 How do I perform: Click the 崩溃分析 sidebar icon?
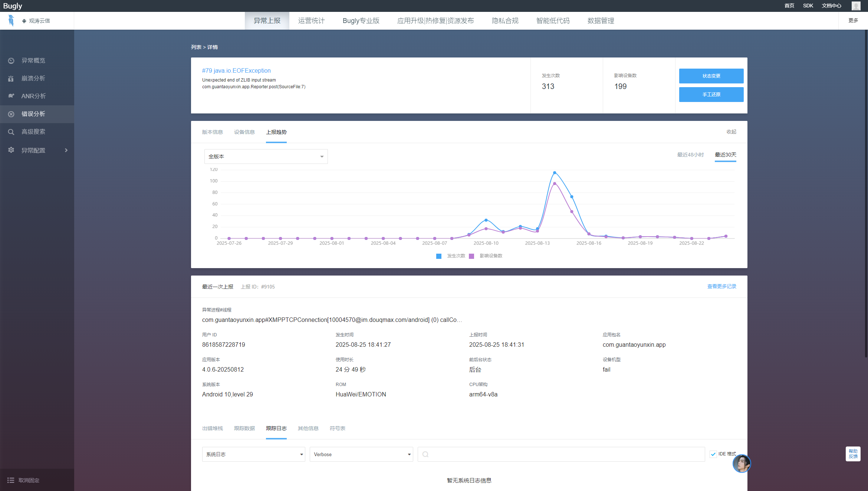point(11,78)
